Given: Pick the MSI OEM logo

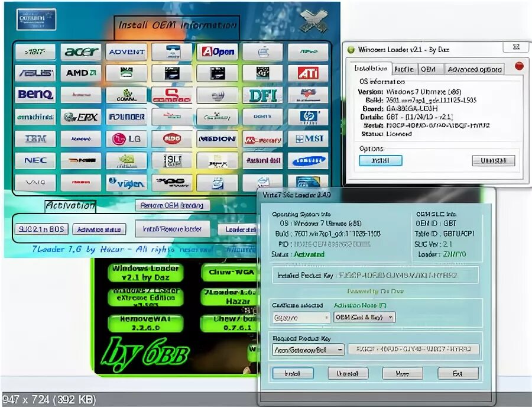Looking at the screenshot, I should [308, 138].
